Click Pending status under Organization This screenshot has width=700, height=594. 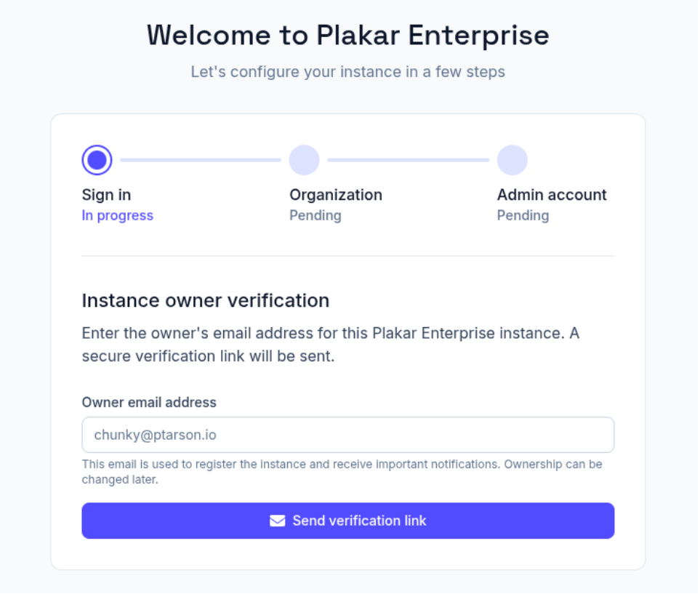tap(315, 215)
